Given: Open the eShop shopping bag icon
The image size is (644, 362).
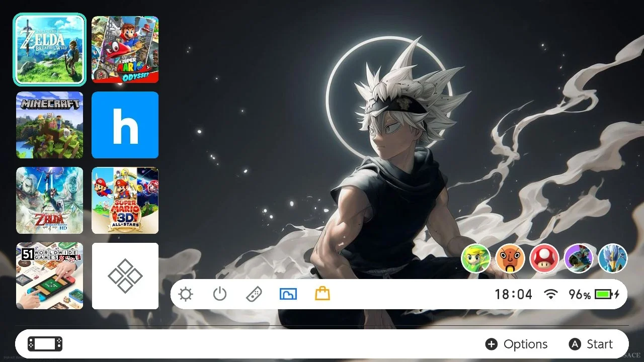Looking at the screenshot, I should click(x=323, y=294).
